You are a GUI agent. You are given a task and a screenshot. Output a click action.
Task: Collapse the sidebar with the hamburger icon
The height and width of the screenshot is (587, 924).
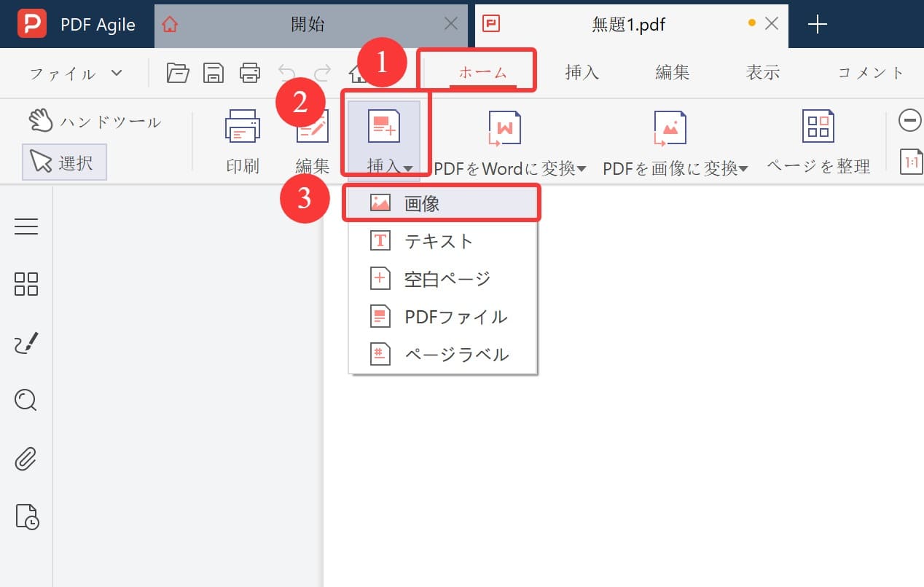26,226
